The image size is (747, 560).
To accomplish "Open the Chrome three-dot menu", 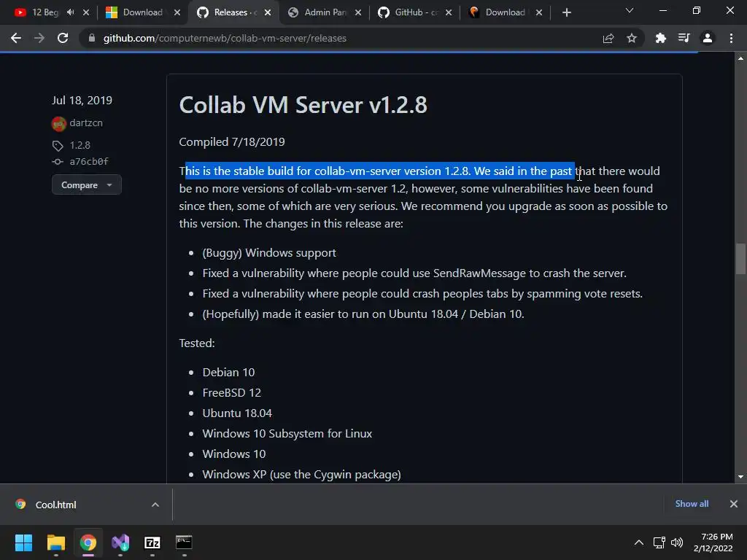I will [731, 38].
